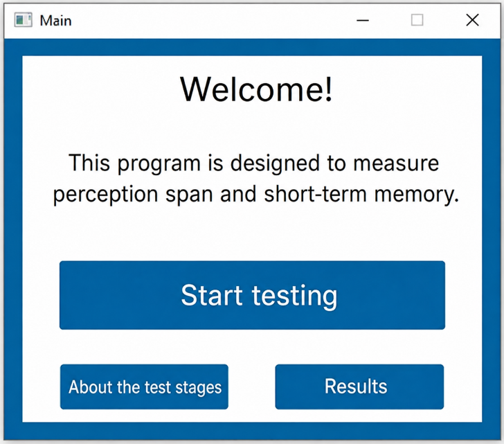
Task: View the Results page
Action: [359, 387]
